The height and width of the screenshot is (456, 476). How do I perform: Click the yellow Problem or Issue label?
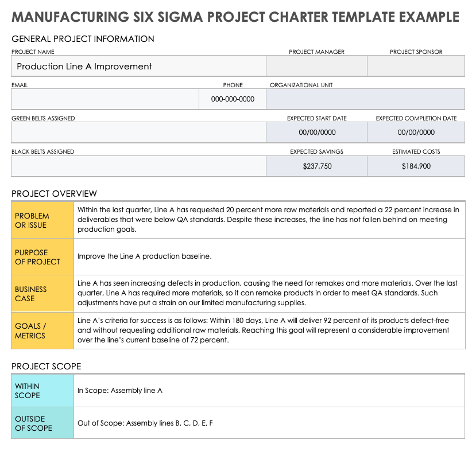pyautogui.click(x=42, y=220)
